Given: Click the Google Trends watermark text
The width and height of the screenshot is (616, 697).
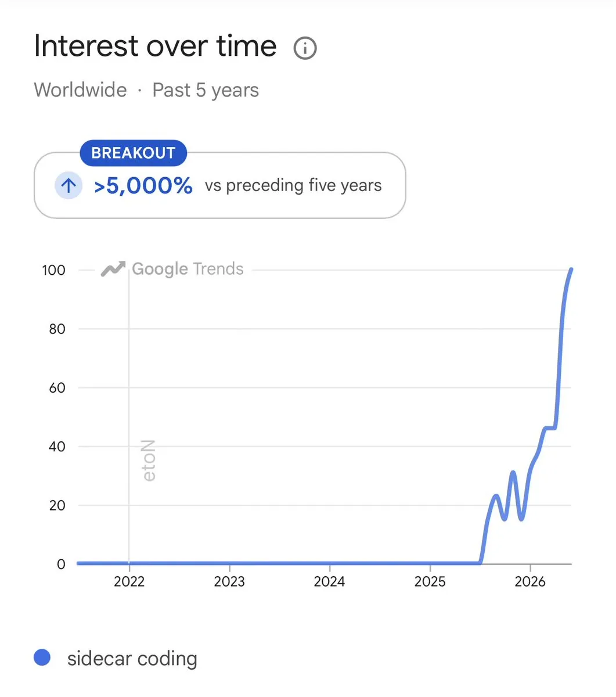Looking at the screenshot, I should point(188,269).
